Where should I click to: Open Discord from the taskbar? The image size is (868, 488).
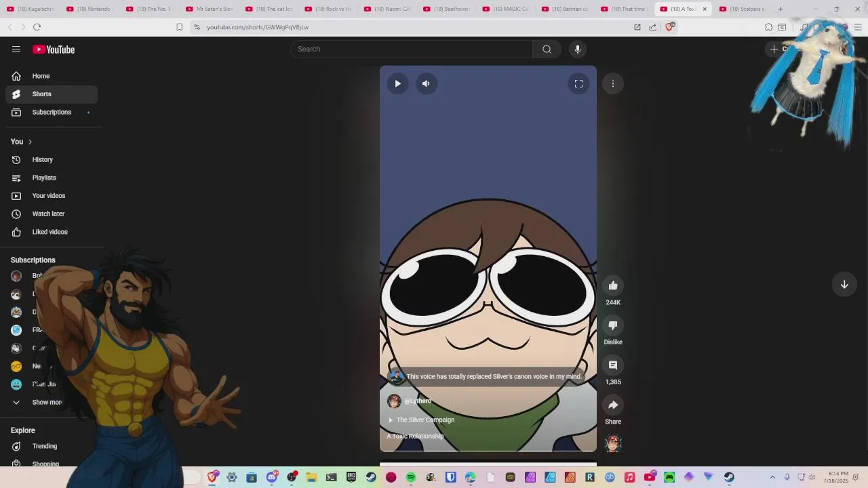[x=272, y=477]
